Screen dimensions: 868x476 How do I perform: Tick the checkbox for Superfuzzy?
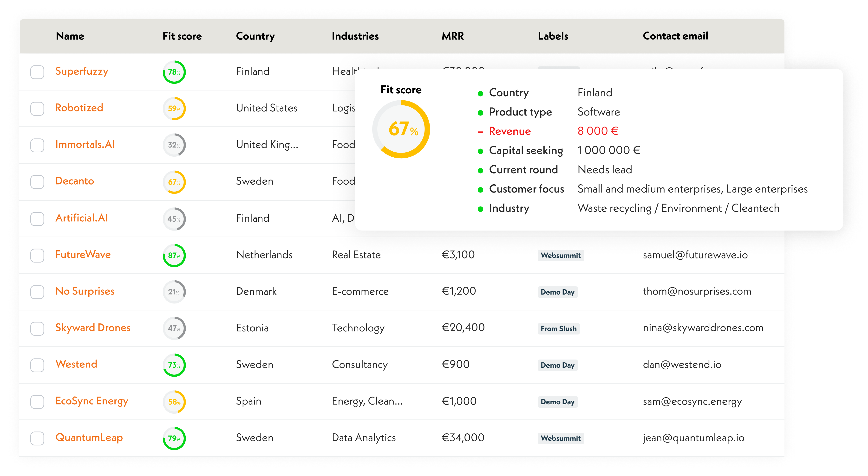click(37, 72)
